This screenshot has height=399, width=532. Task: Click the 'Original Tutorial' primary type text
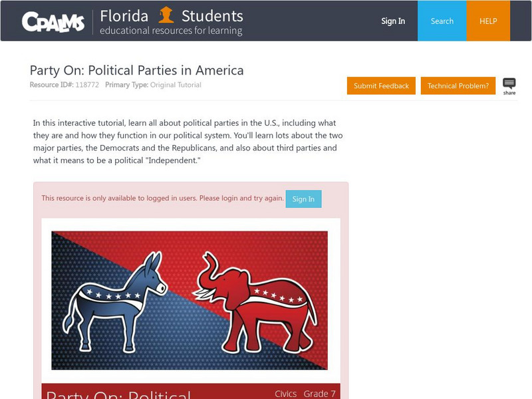click(x=176, y=85)
